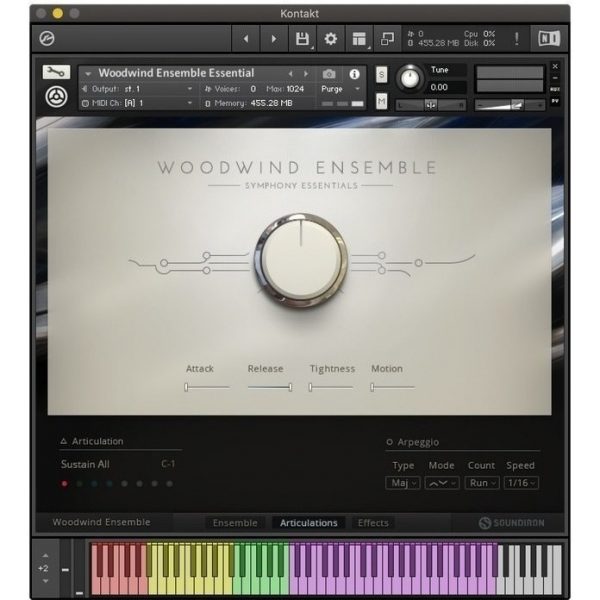Switch to the Effects tab
The image size is (600, 600).
pyautogui.click(x=373, y=523)
